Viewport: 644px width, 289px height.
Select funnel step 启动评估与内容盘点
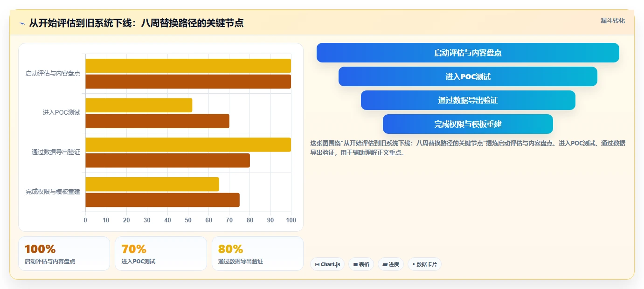point(468,53)
